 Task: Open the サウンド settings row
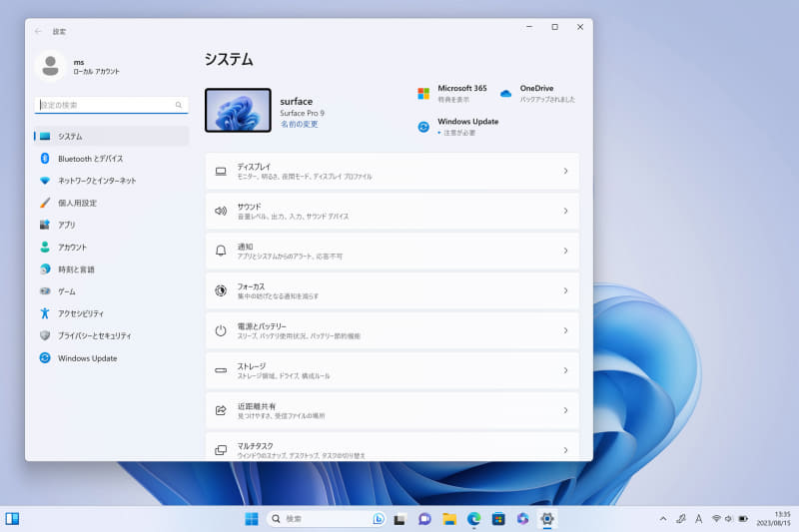tap(393, 211)
